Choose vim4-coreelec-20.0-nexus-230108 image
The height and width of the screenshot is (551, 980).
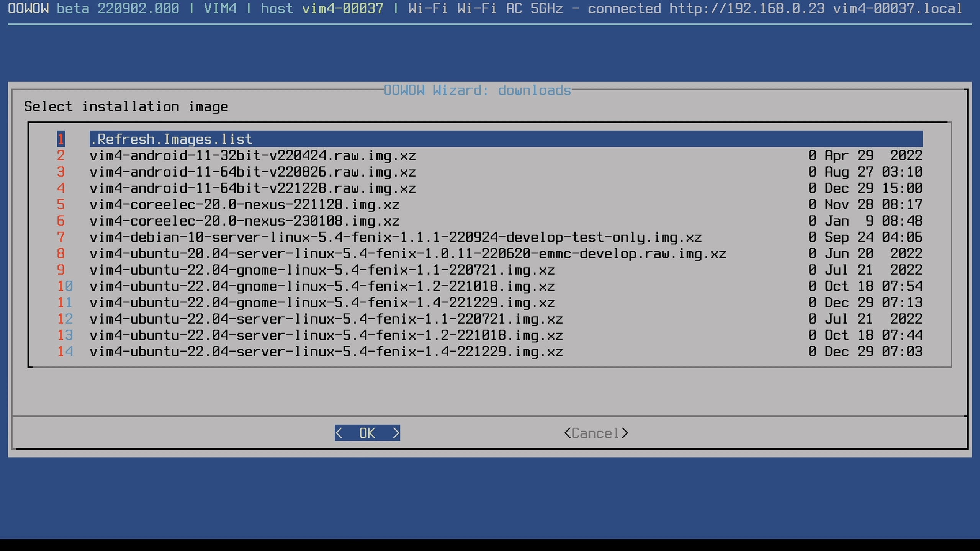pos(244,221)
